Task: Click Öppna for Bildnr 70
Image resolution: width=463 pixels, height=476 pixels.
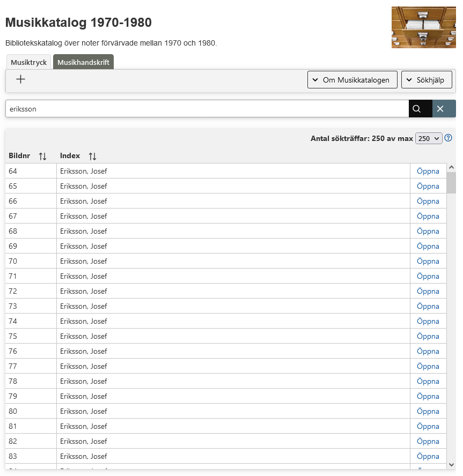Action: pyautogui.click(x=428, y=262)
